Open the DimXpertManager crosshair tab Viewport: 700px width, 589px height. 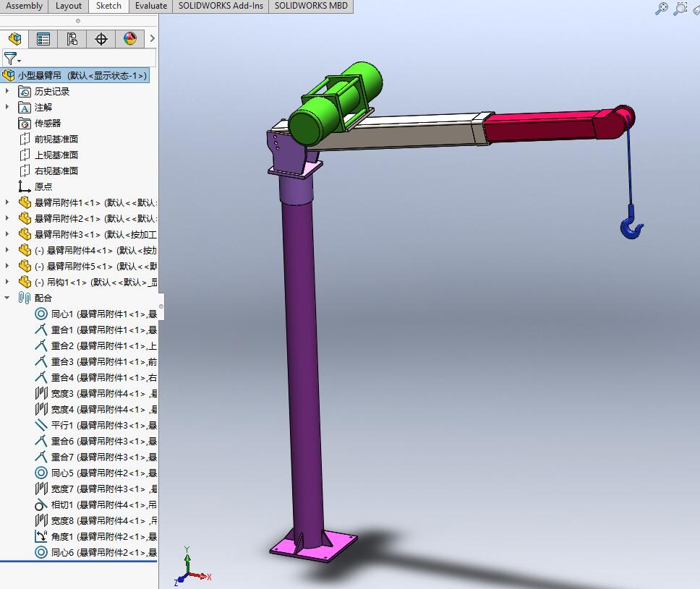click(x=101, y=39)
